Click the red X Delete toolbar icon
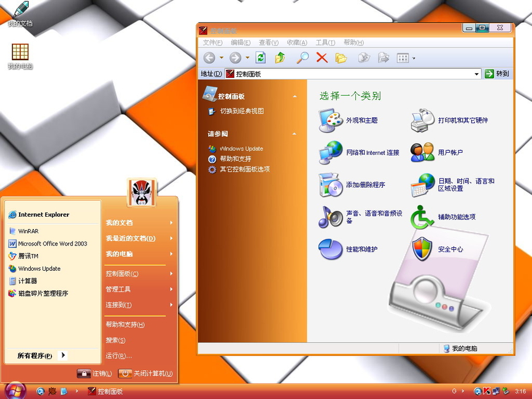This screenshot has height=399, width=532. (322, 58)
